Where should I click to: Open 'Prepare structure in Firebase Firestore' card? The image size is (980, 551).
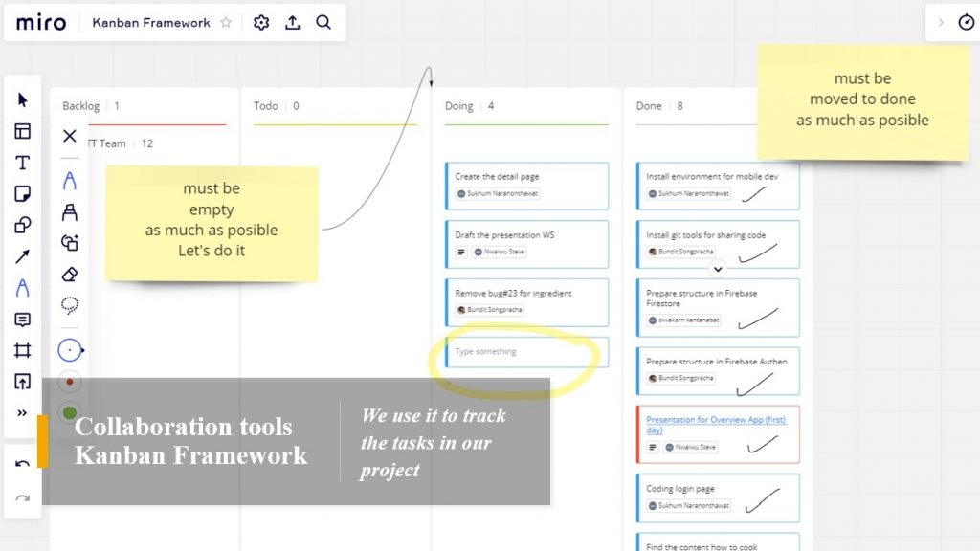718,308
